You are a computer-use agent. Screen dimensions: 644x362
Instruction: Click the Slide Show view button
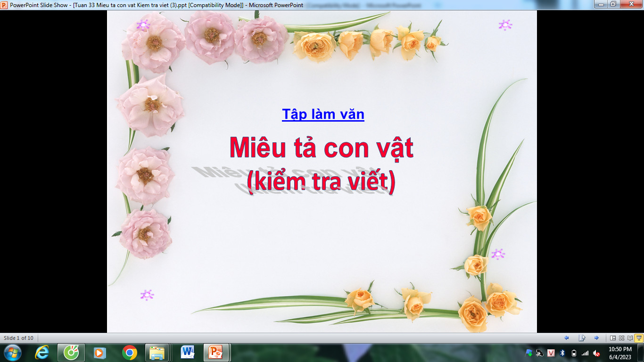point(639,338)
